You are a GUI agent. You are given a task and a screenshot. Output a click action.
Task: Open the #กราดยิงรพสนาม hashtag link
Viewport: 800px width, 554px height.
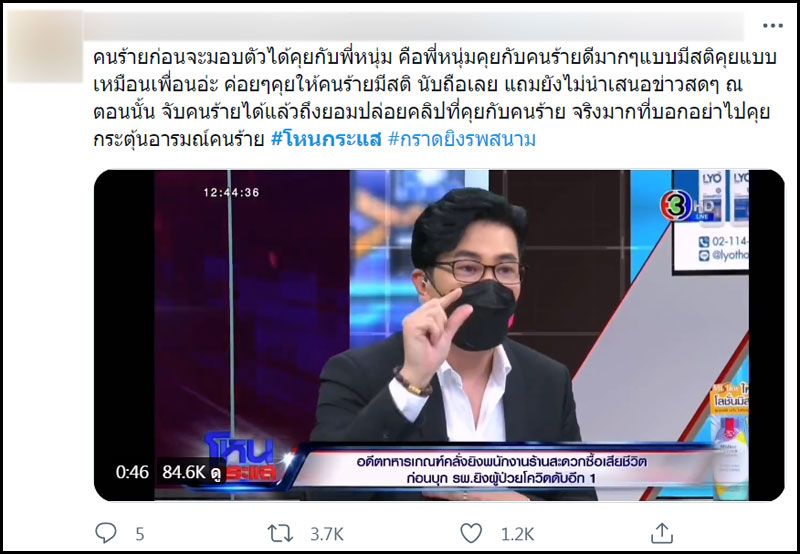click(x=462, y=139)
